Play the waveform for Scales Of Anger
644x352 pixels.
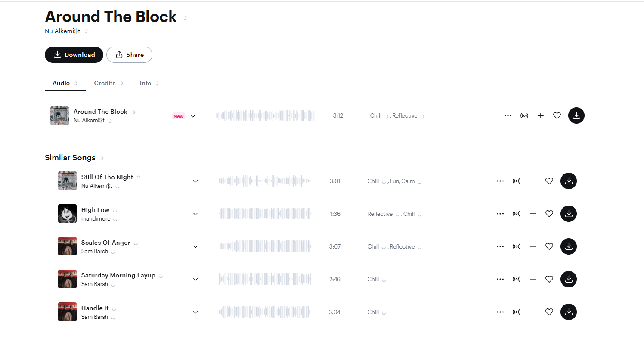click(x=265, y=246)
